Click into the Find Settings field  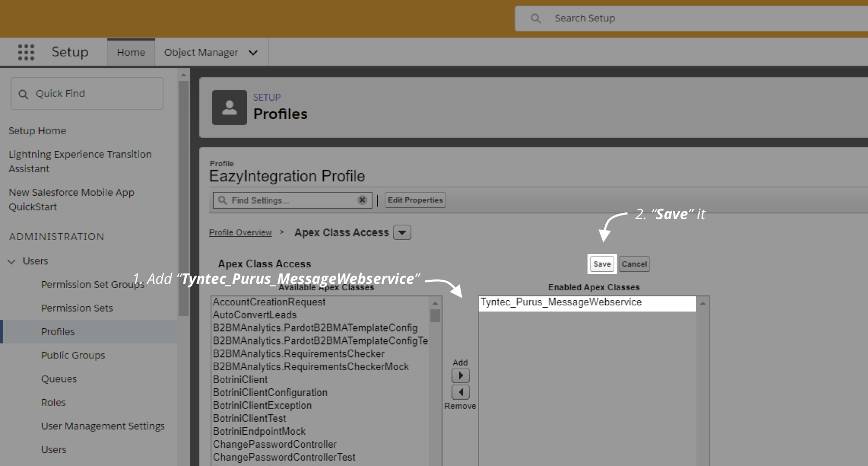coord(292,200)
